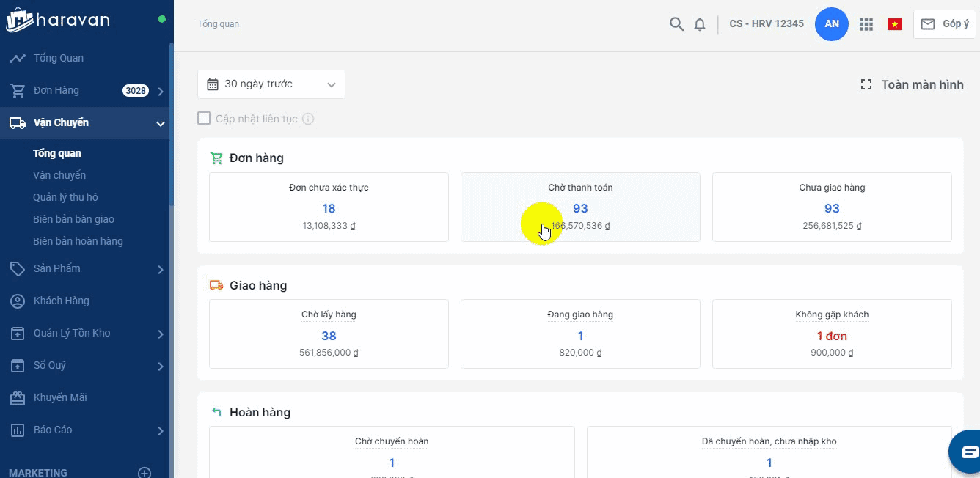The width and height of the screenshot is (980, 478).
Task: Click the search magnifier icon
Action: point(676,24)
